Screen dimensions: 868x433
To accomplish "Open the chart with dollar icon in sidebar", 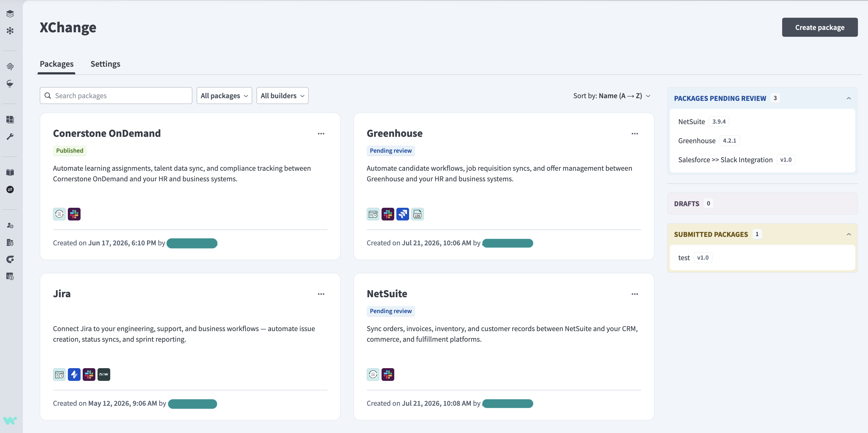I will pyautogui.click(x=10, y=276).
